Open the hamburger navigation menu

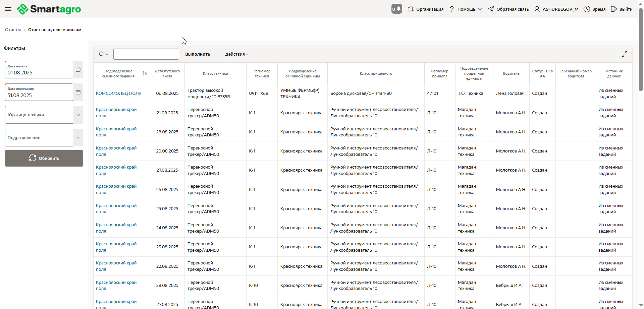pos(8,9)
